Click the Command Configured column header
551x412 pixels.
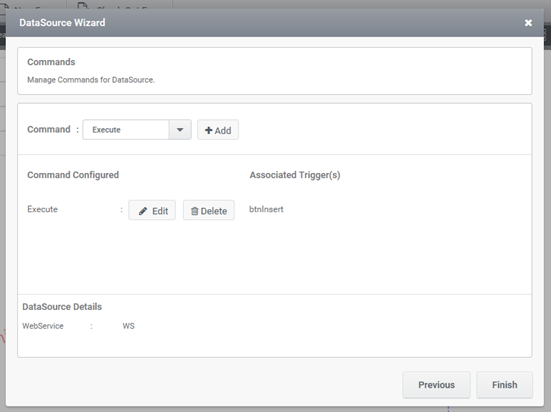(73, 175)
